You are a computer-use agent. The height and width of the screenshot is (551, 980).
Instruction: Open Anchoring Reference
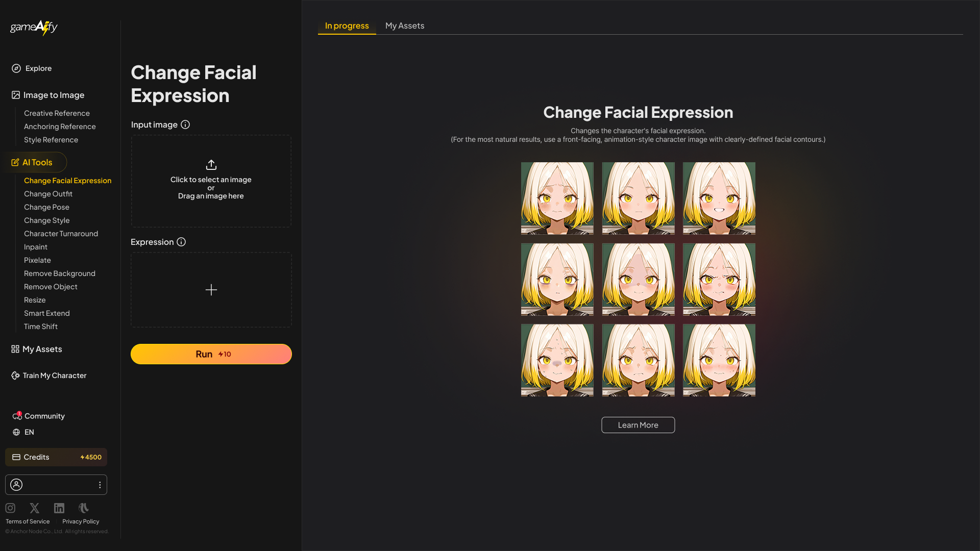[60, 127]
